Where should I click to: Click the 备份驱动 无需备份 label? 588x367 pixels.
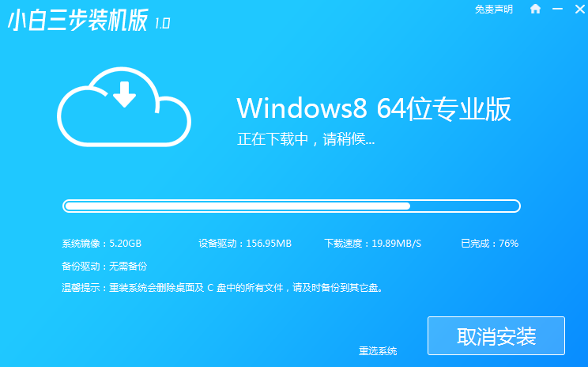(104, 266)
